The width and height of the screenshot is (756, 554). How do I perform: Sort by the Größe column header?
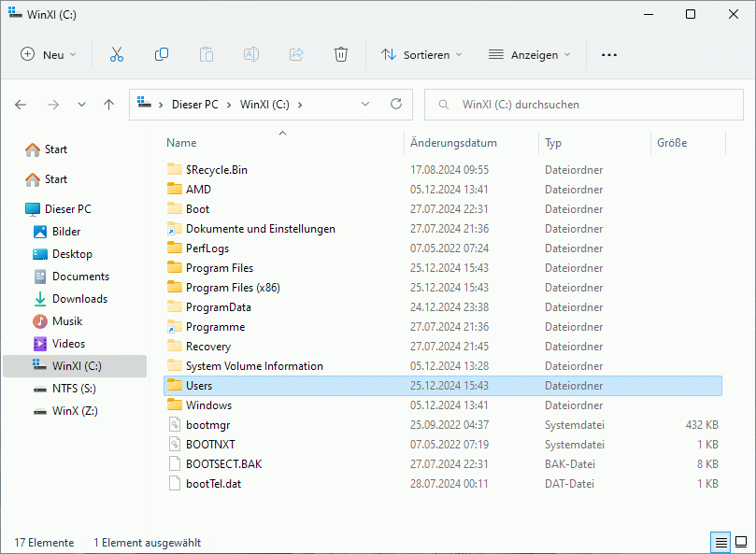pyautogui.click(x=672, y=143)
